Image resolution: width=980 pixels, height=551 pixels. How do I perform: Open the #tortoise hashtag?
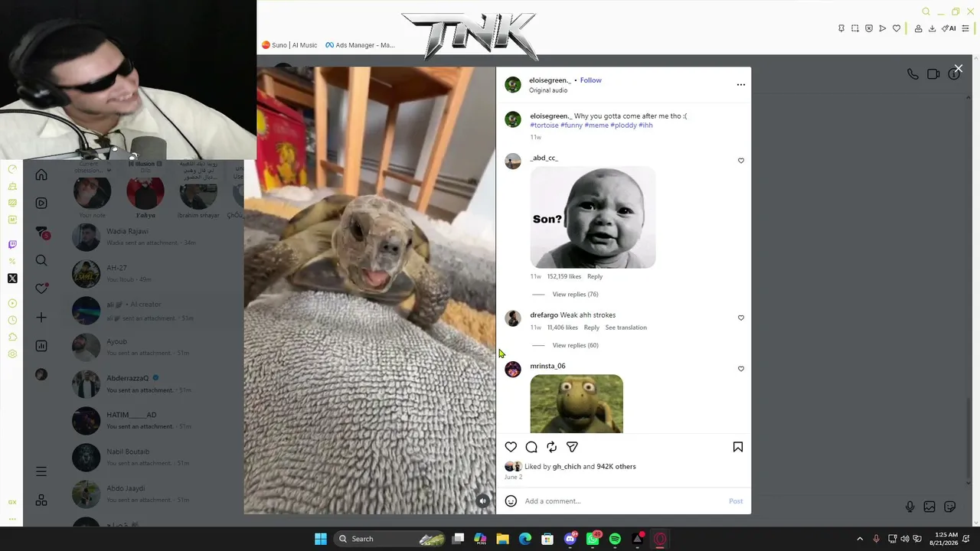pyautogui.click(x=544, y=126)
